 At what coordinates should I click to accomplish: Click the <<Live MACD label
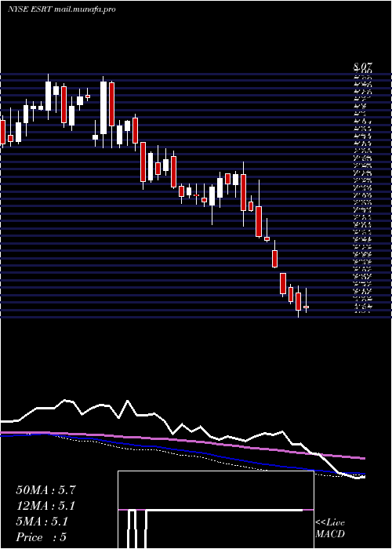330,529
